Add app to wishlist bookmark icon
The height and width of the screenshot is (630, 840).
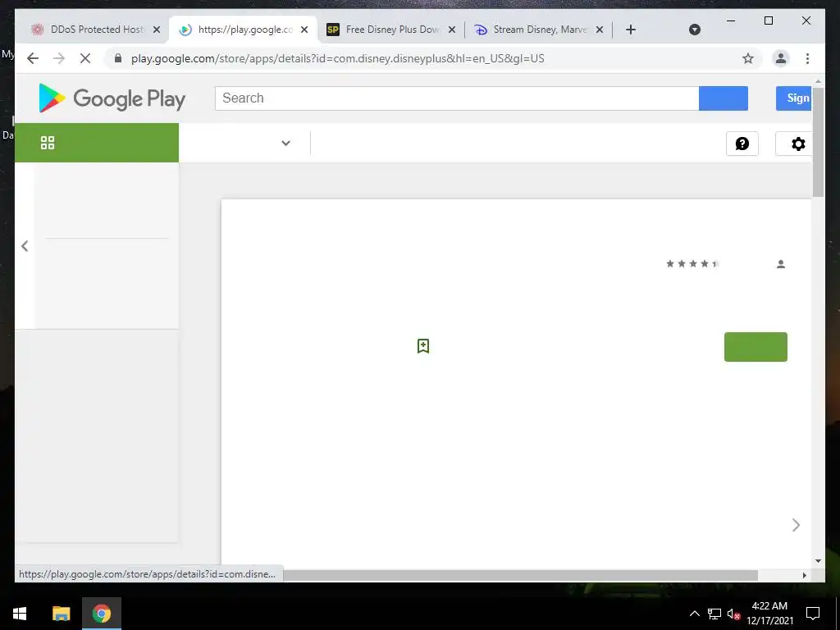pyautogui.click(x=423, y=346)
